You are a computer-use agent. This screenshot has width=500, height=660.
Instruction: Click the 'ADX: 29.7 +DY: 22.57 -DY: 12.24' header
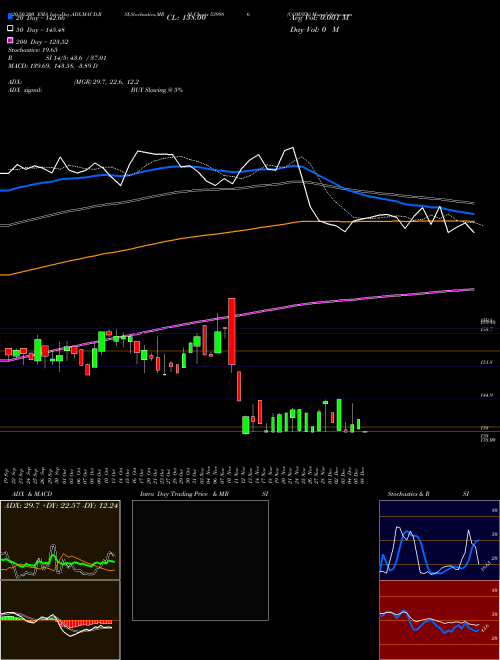click(x=61, y=505)
